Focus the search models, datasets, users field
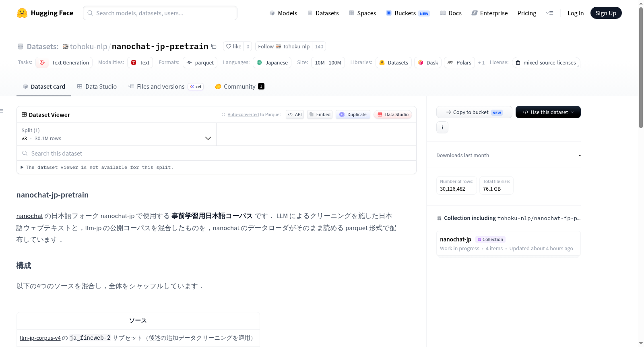The width and height of the screenshot is (644, 347). tap(160, 13)
